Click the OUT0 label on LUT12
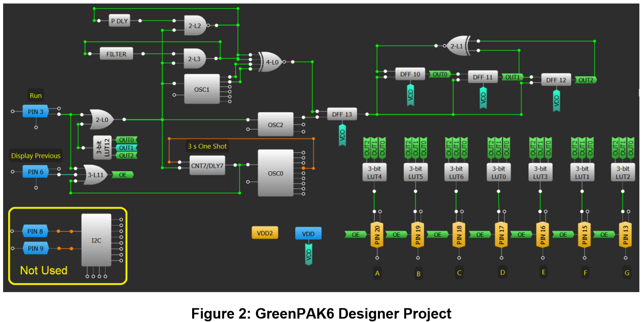This screenshot has height=322, width=644. [126, 140]
